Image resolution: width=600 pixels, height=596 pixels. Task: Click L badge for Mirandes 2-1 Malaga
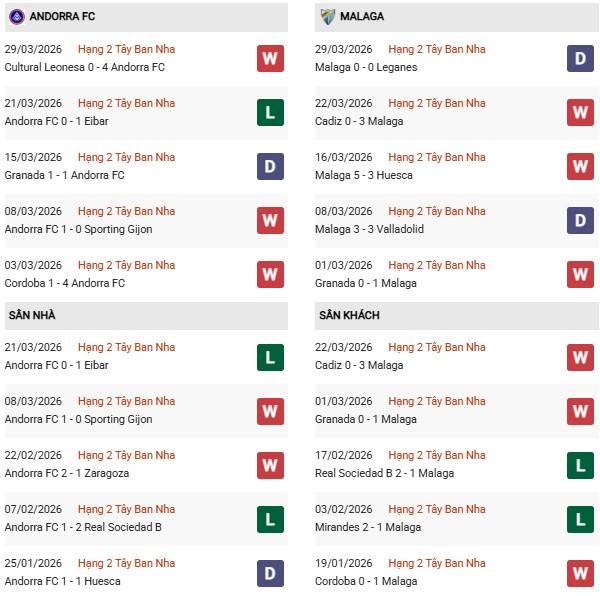click(581, 518)
